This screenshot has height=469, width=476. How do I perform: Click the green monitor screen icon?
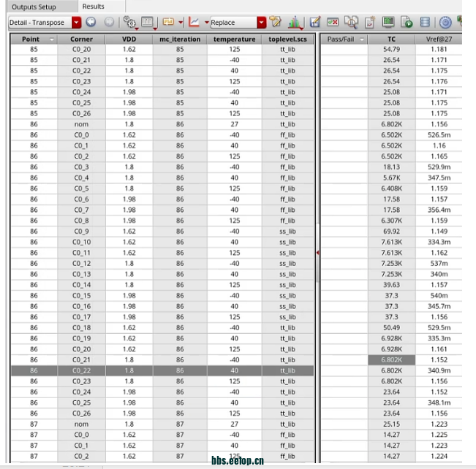(x=388, y=22)
